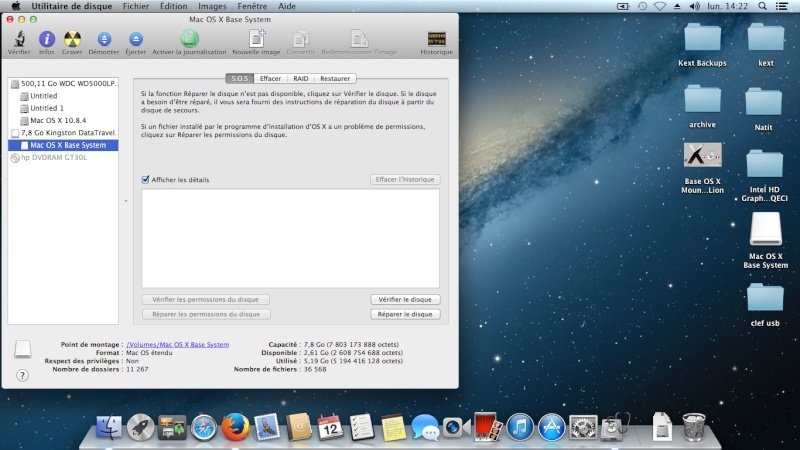Select 7,8 Go Kingston DataTraveler disk

pyautogui.click(x=63, y=133)
